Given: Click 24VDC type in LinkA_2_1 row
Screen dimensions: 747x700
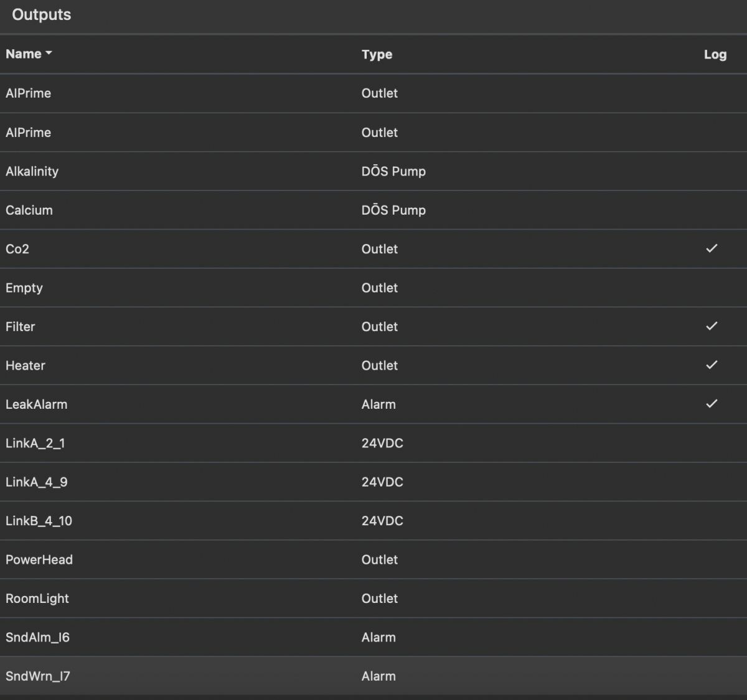Looking at the screenshot, I should coord(382,443).
